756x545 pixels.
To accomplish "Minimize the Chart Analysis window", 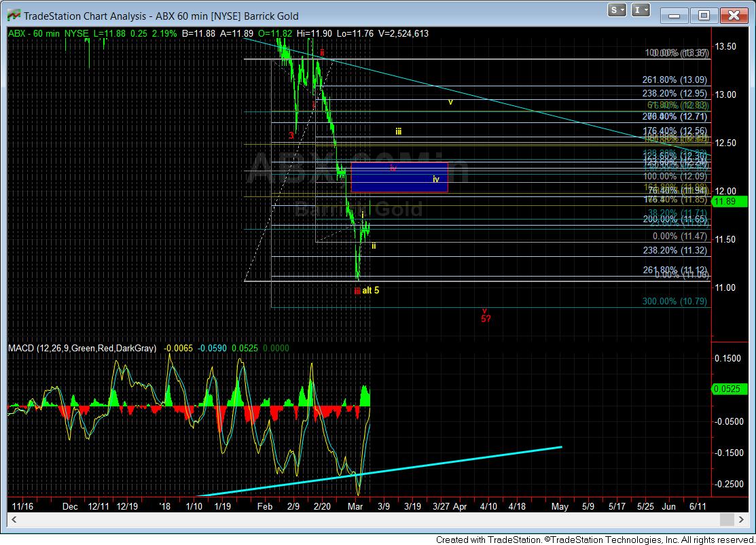I will point(674,16).
